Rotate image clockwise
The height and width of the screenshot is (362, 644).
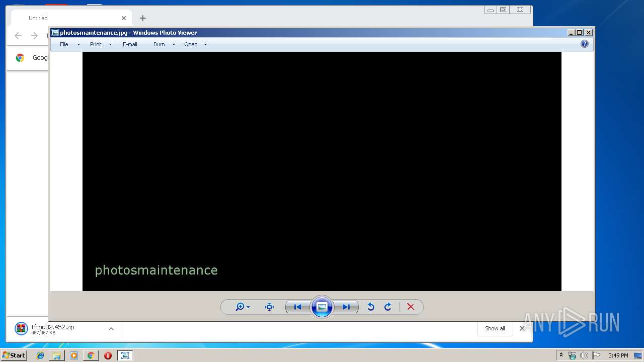point(388,307)
